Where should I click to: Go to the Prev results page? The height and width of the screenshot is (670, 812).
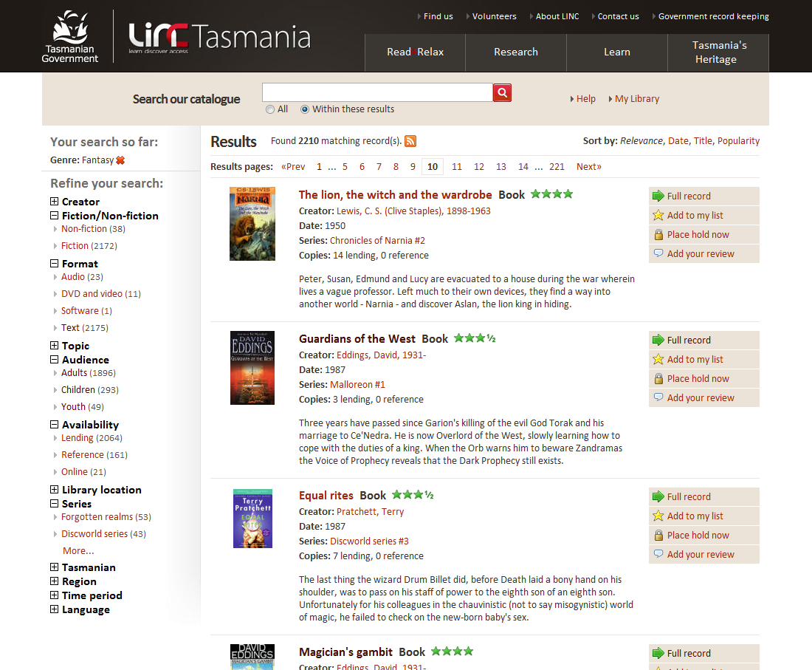(293, 166)
